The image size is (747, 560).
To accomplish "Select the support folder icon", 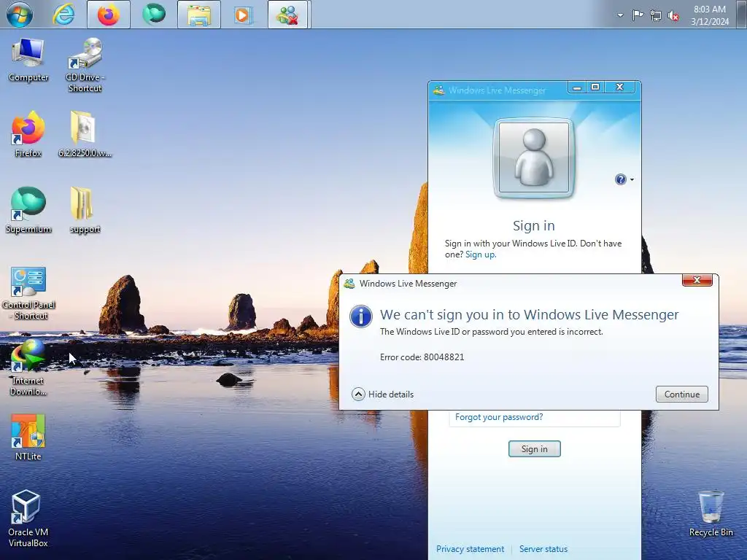I will click(85, 210).
